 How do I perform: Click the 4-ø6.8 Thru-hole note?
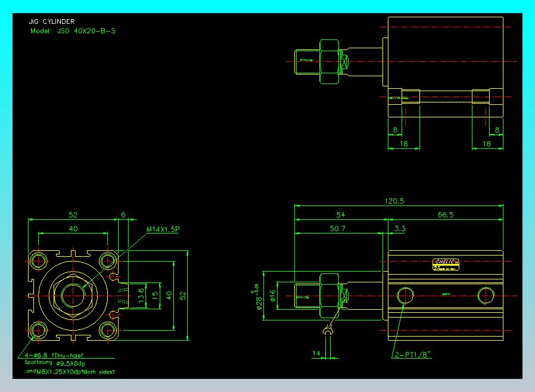[x=54, y=355]
